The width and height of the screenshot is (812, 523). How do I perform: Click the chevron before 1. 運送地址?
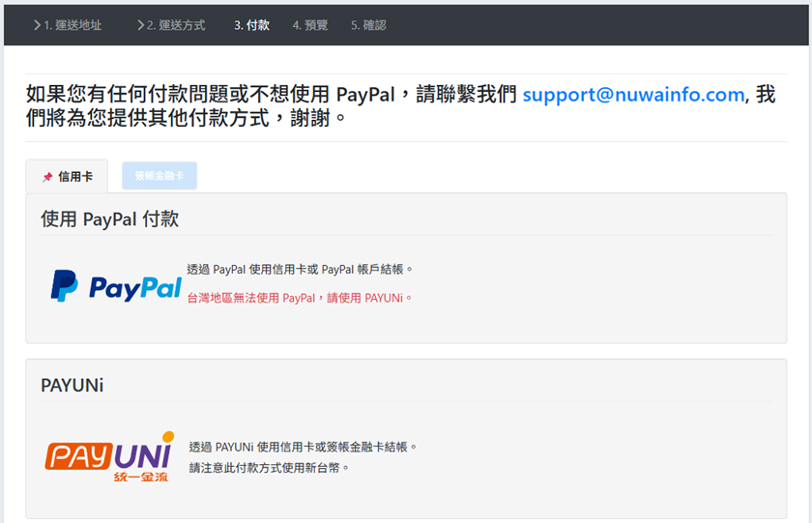click(x=38, y=25)
